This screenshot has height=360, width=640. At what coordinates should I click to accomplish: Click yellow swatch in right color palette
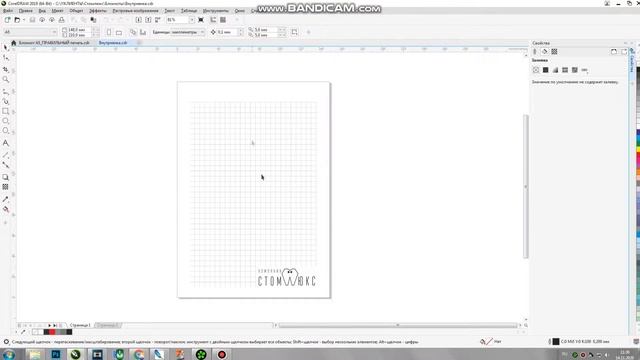638,150
